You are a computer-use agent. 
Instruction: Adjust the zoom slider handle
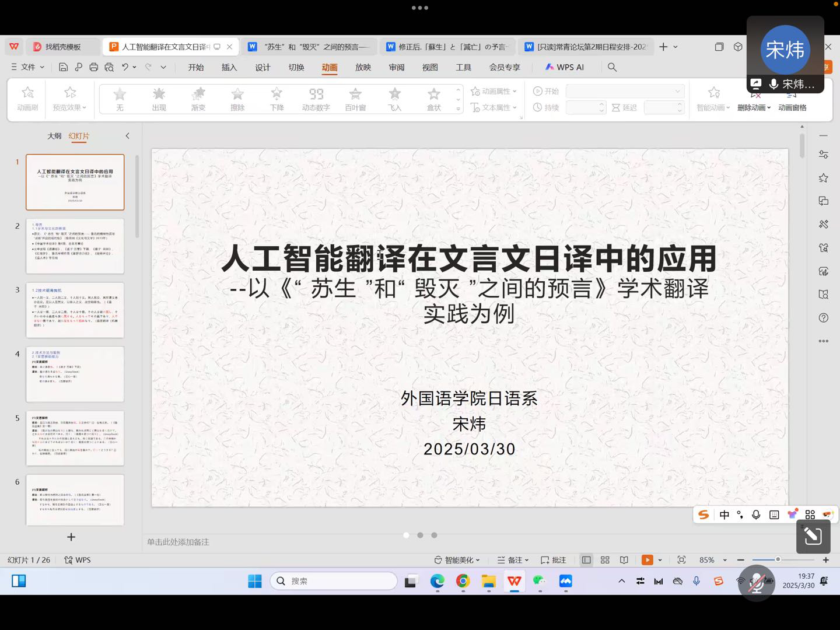pyautogui.click(x=778, y=560)
